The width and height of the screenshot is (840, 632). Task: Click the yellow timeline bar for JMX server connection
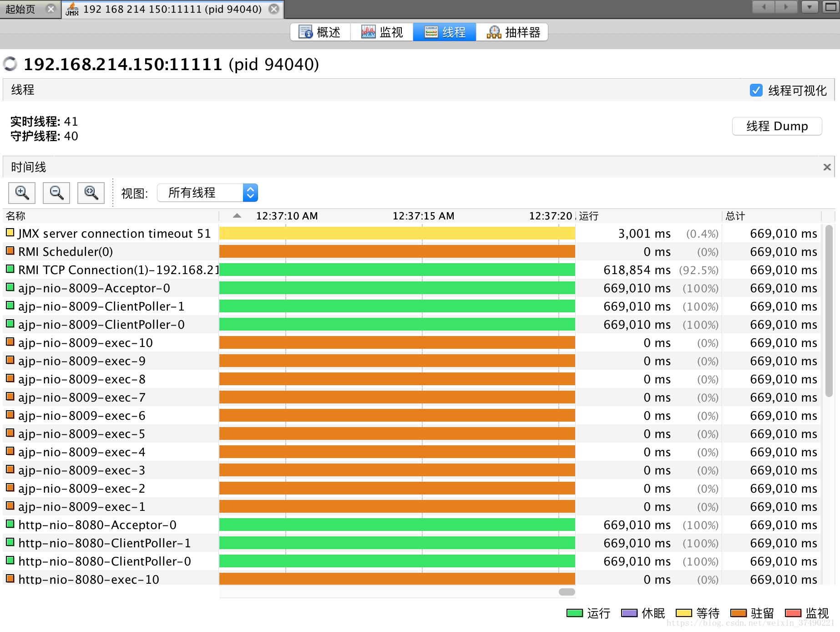point(397,233)
